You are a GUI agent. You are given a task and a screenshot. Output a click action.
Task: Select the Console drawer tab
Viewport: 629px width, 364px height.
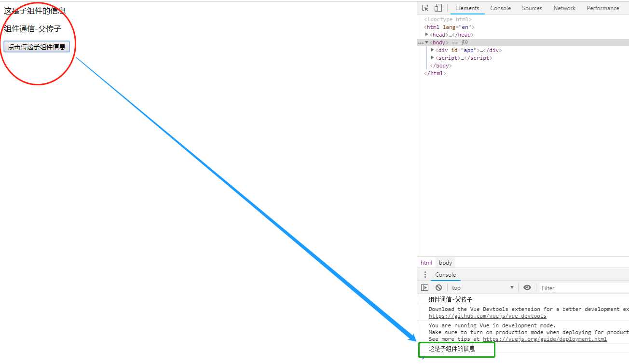pos(445,275)
